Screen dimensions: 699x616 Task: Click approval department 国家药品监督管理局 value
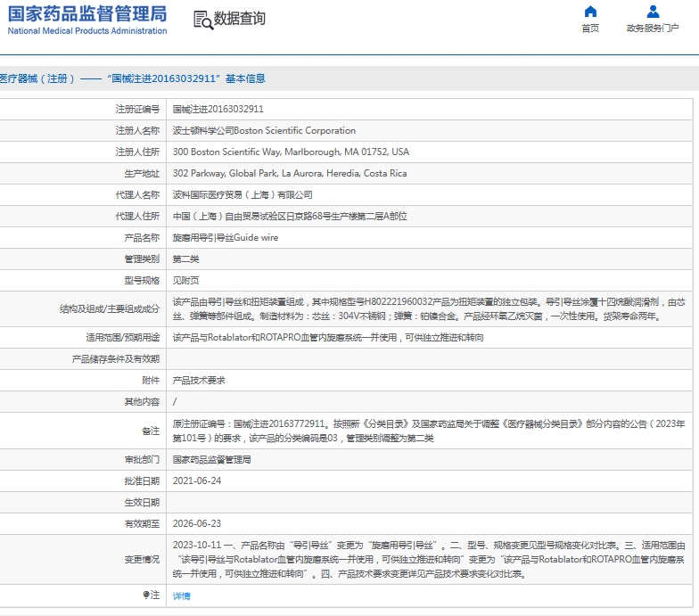tap(212, 460)
